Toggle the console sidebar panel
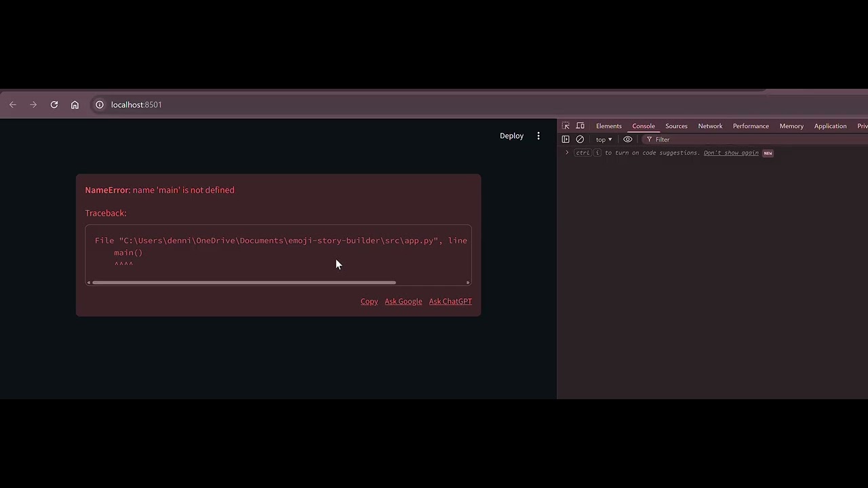This screenshot has height=488, width=868. click(x=566, y=140)
